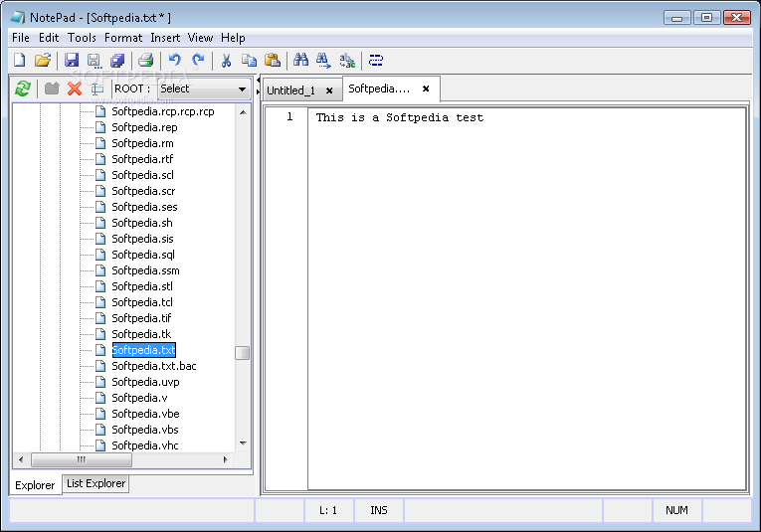Switch to the List Explorer tab
The width and height of the screenshot is (761, 532).
[x=96, y=483]
